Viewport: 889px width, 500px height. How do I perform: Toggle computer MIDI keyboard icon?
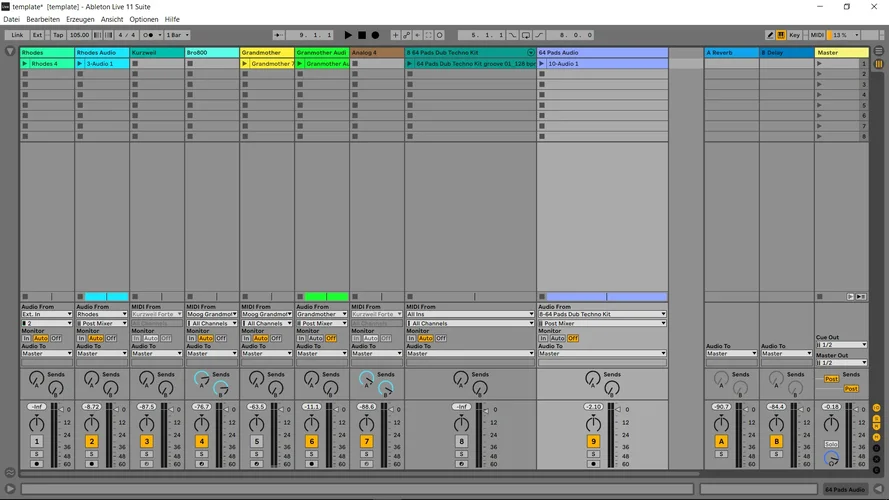tap(781, 35)
